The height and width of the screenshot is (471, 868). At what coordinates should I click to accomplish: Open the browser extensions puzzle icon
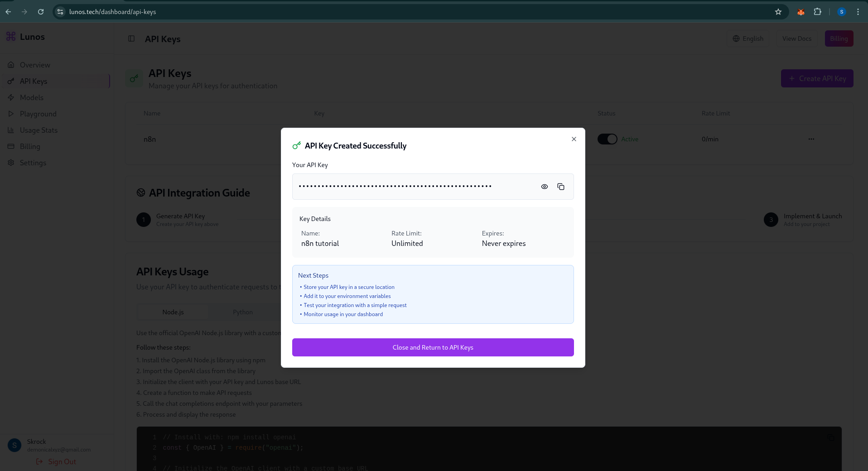(x=817, y=12)
